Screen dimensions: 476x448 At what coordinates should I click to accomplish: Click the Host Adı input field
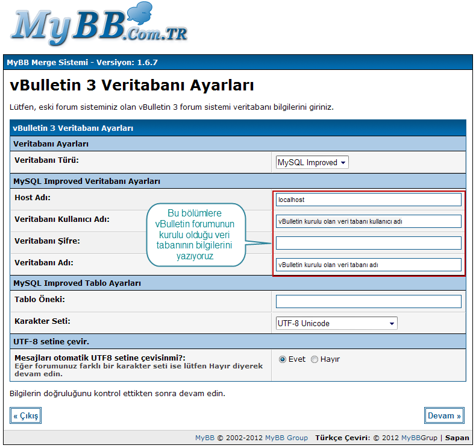(369, 200)
